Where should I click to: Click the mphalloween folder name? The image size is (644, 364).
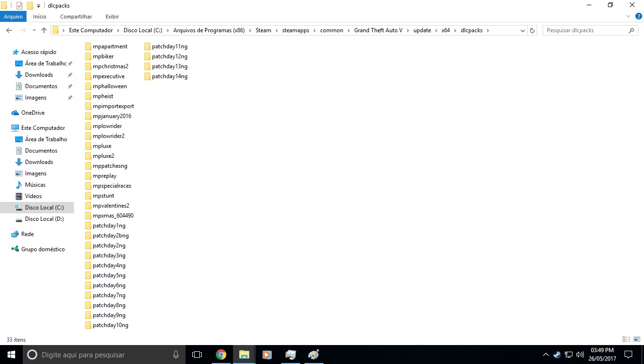click(110, 86)
